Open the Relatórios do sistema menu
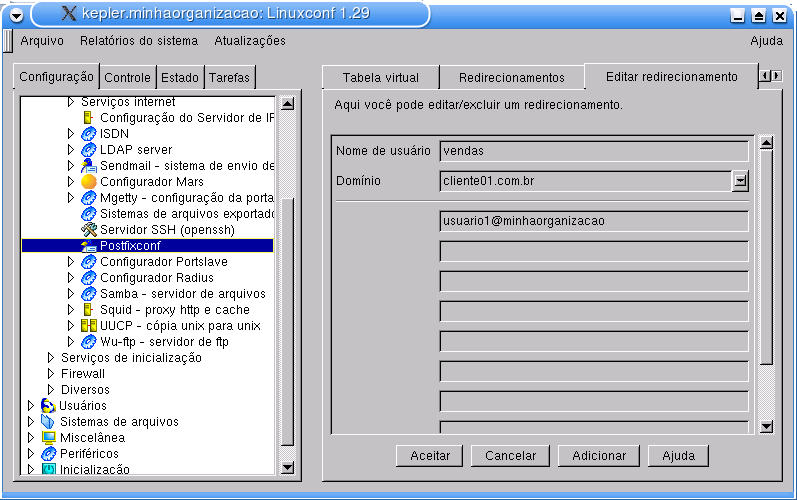This screenshot has height=500, width=797. pos(139,41)
